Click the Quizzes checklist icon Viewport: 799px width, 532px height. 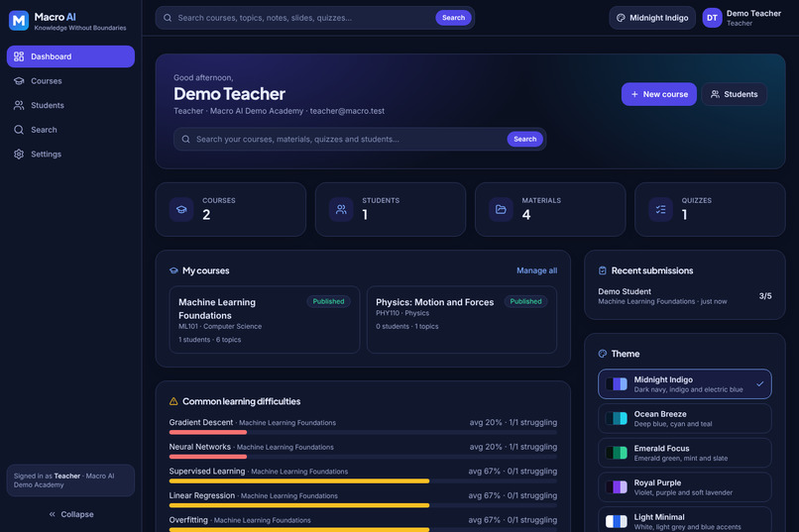[x=661, y=209]
